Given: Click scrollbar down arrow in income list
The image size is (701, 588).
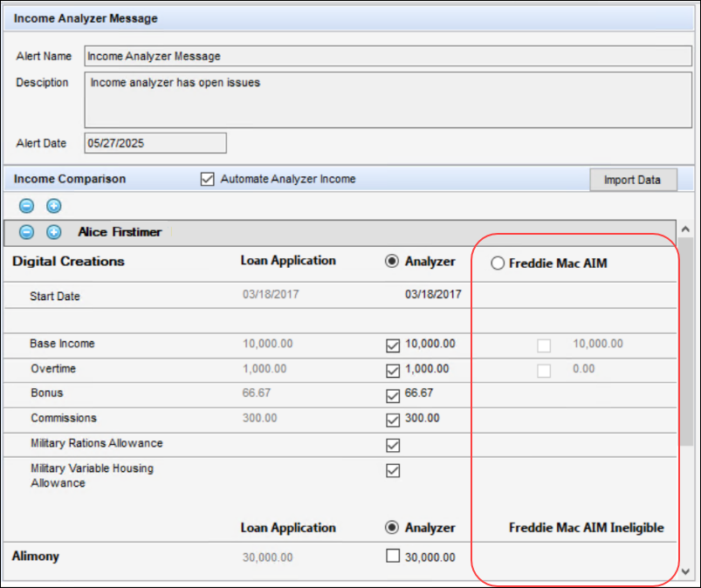Looking at the screenshot, I should pos(687,571).
